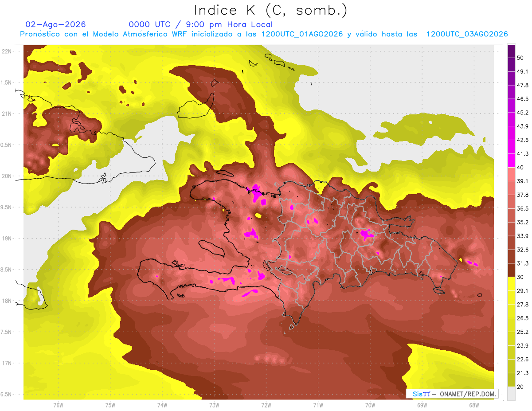
Task: Click the '21N' latitude label
Action: [7, 114]
